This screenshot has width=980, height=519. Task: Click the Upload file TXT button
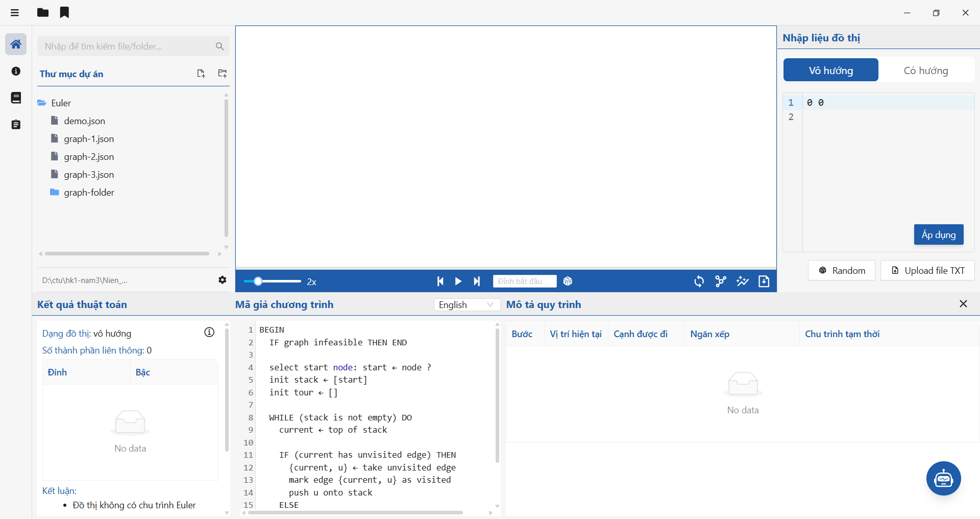click(x=927, y=270)
